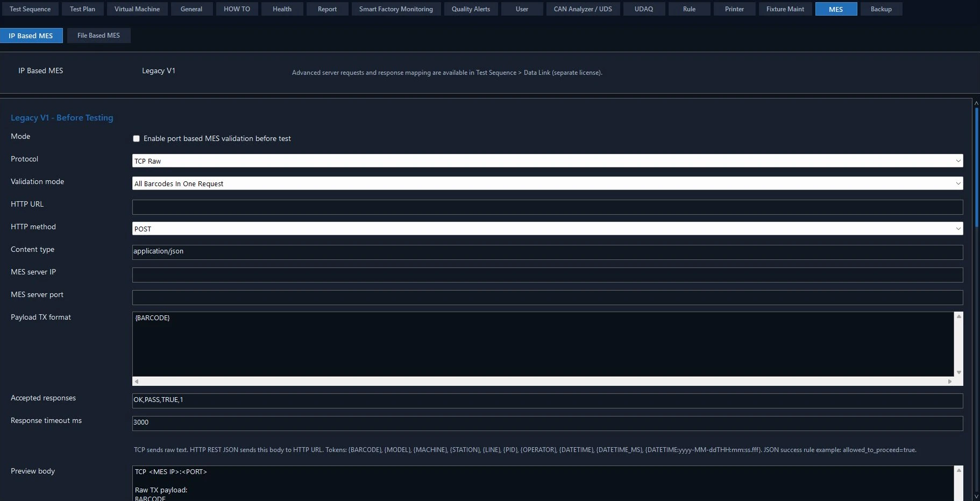980x501 pixels.
Task: Open the Printer tab
Action: [734, 9]
